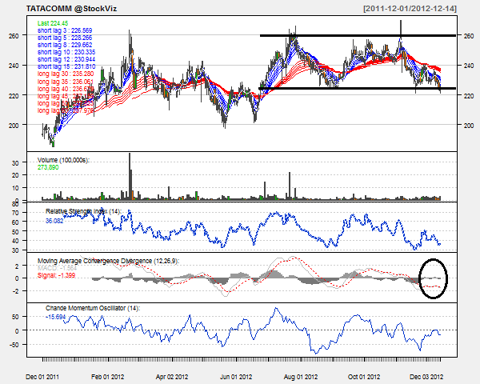Viewport: 480px width, 384px height.
Task: Click the 40 tick on the RSI axis
Action: click(15, 241)
